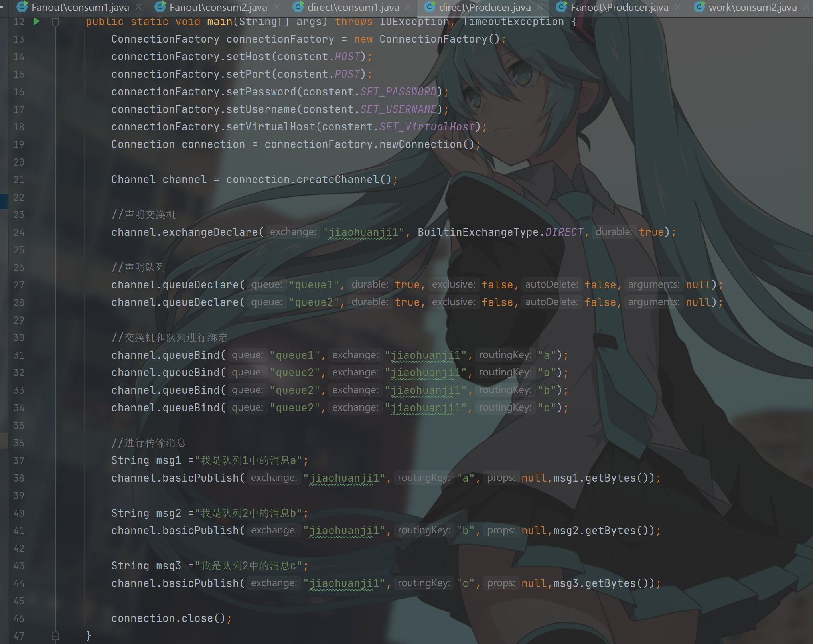Click the fold end marker on line 47

pos(55,635)
